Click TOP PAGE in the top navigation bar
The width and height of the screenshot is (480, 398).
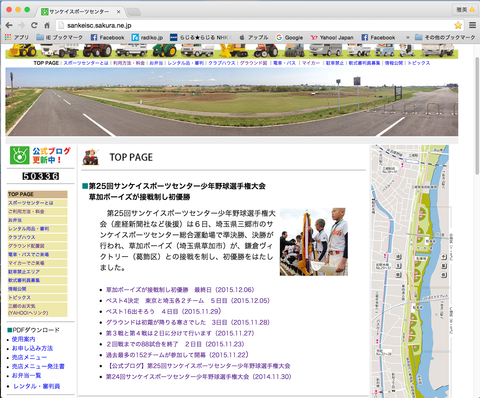tap(46, 63)
